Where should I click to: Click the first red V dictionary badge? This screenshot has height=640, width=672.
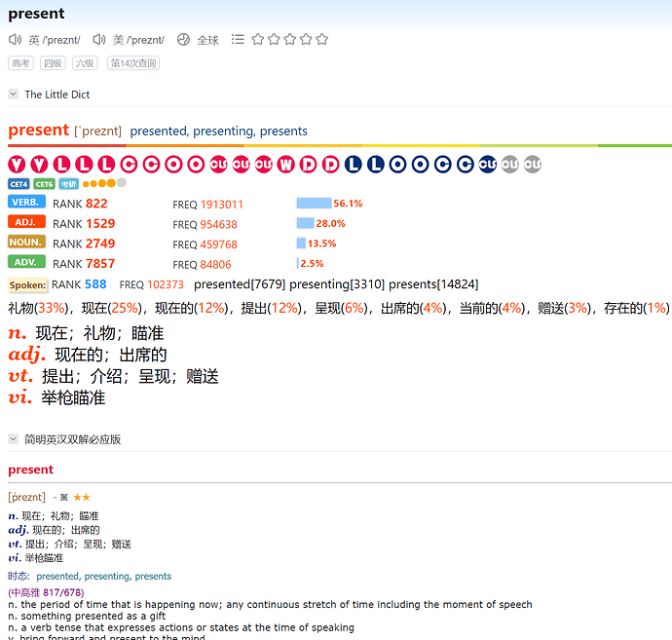point(17,165)
